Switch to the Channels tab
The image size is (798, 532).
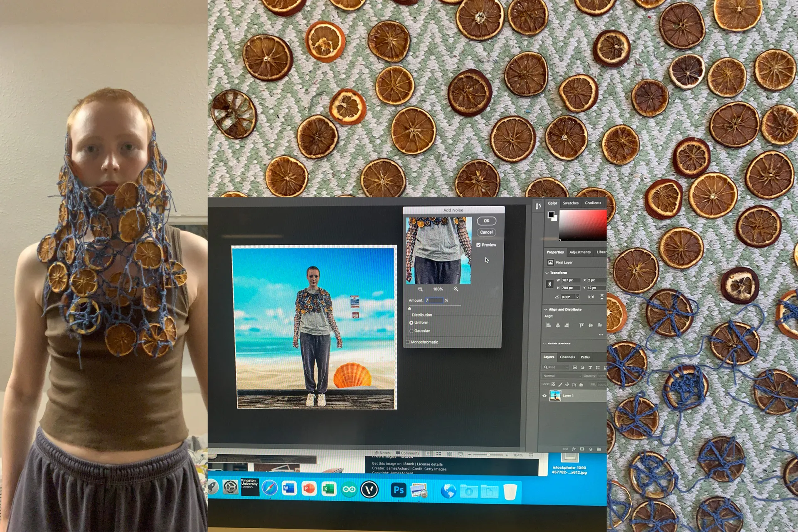(x=567, y=357)
